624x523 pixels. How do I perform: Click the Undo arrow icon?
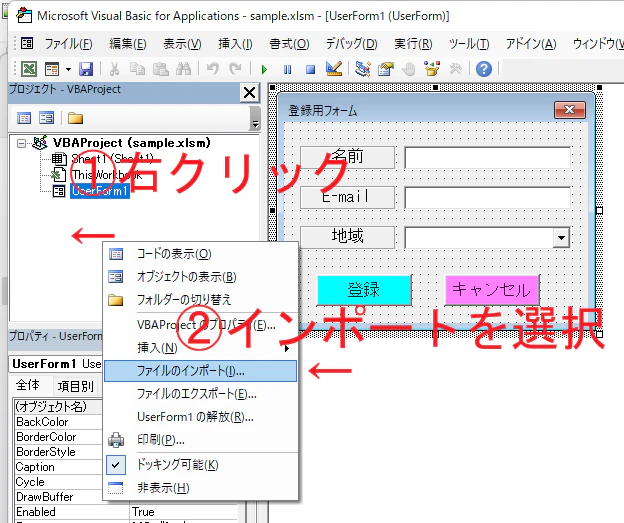[213, 69]
